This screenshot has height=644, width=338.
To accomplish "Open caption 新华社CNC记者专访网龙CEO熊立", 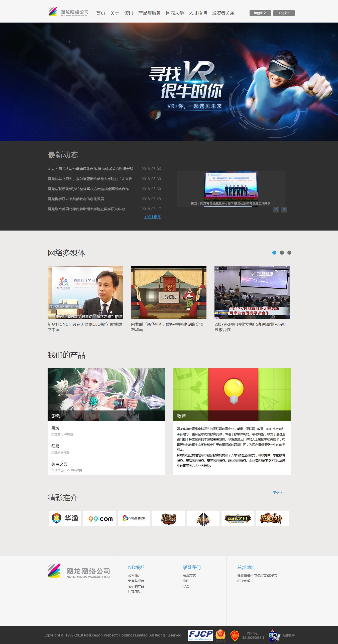I will pyautogui.click(x=85, y=327).
